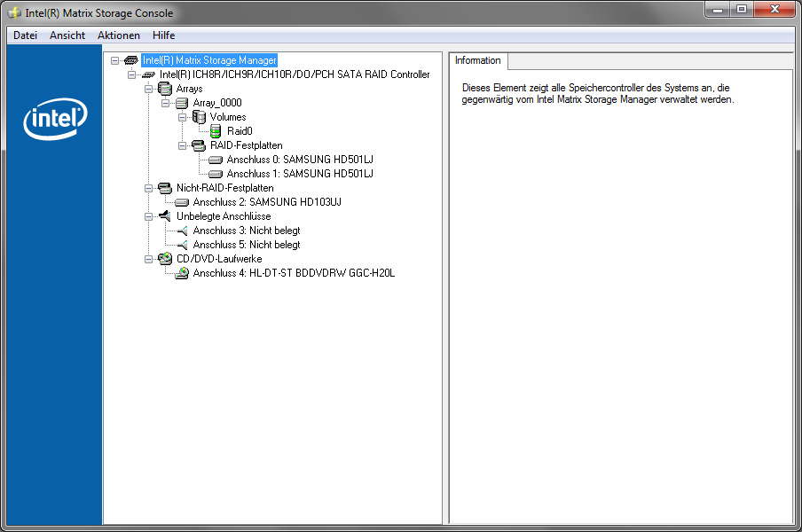Image resolution: width=802 pixels, height=532 pixels.
Task: Select the 'Arrays' tree label
Action: pos(189,89)
